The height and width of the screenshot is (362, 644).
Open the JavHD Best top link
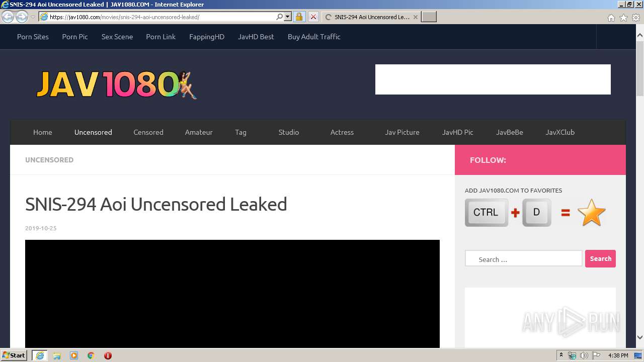256,37
